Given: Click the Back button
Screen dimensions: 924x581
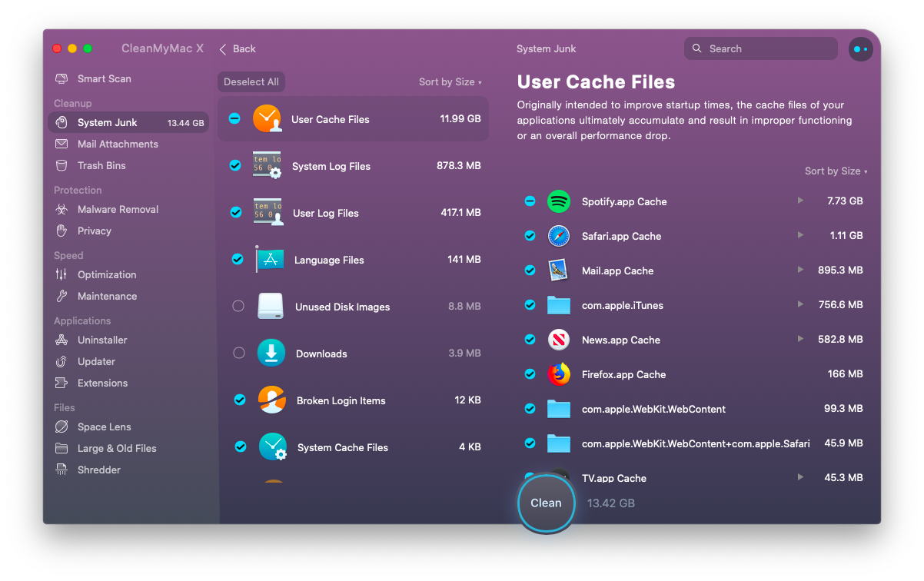Looking at the screenshot, I should click(238, 49).
